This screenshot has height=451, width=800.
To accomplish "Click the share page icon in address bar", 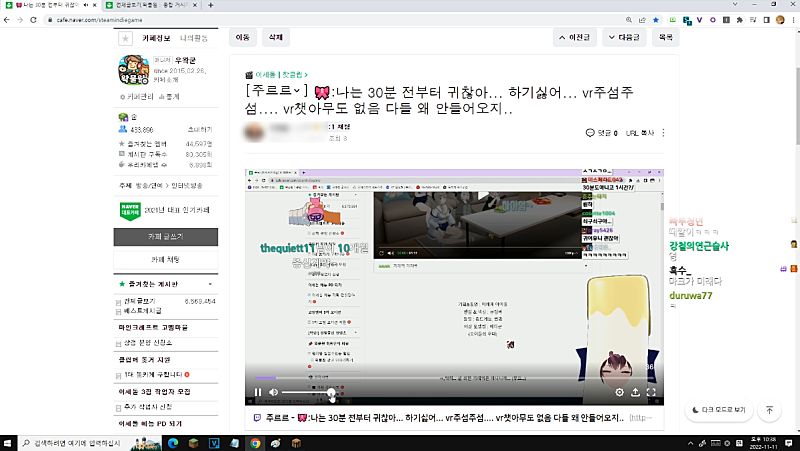I will [642, 20].
